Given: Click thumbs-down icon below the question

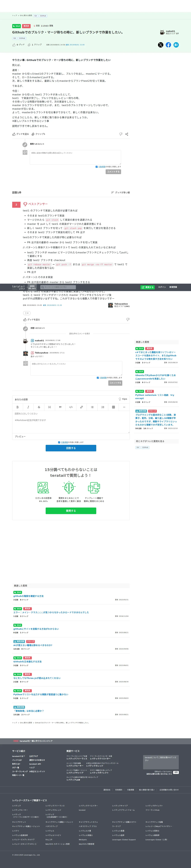Looking at the screenshot, I should click(x=121, y=134).
